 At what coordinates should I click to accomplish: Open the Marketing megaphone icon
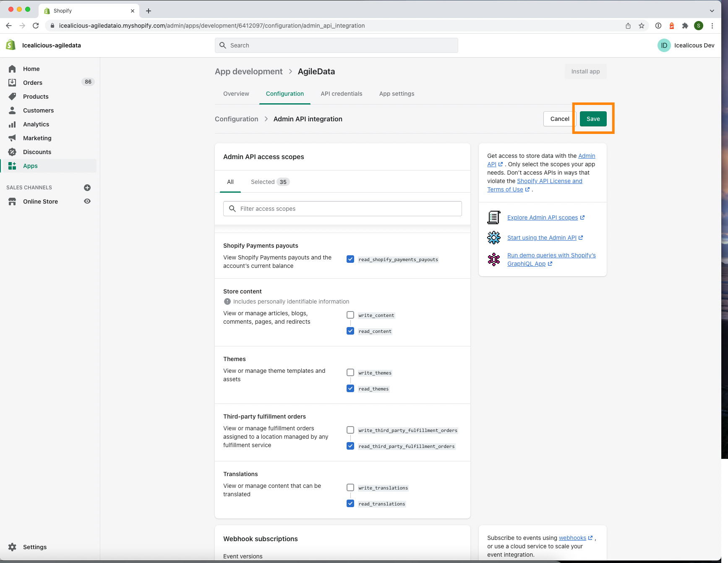(x=12, y=138)
